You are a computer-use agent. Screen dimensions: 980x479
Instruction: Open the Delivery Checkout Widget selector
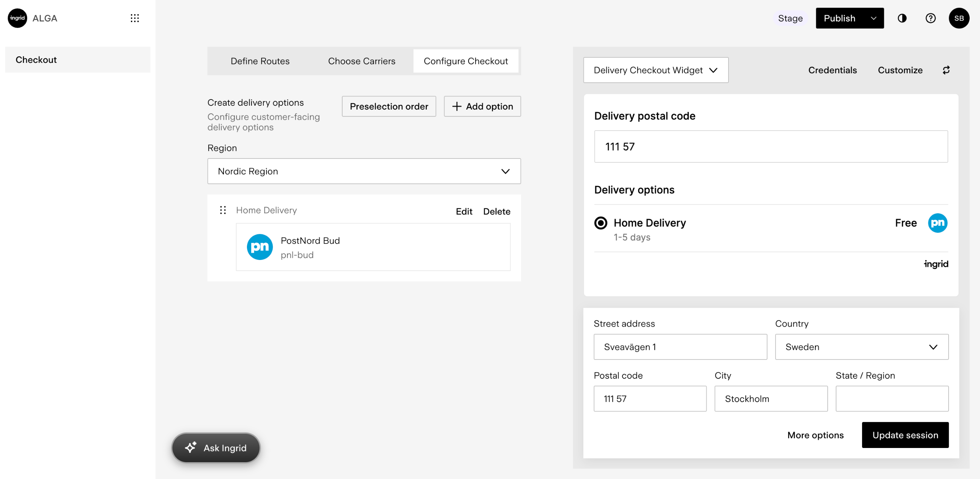[656, 70]
